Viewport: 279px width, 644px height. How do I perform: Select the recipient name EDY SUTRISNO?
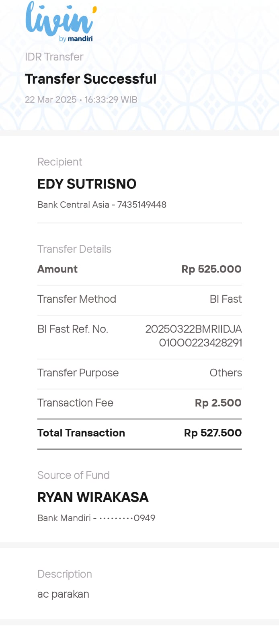point(87,184)
